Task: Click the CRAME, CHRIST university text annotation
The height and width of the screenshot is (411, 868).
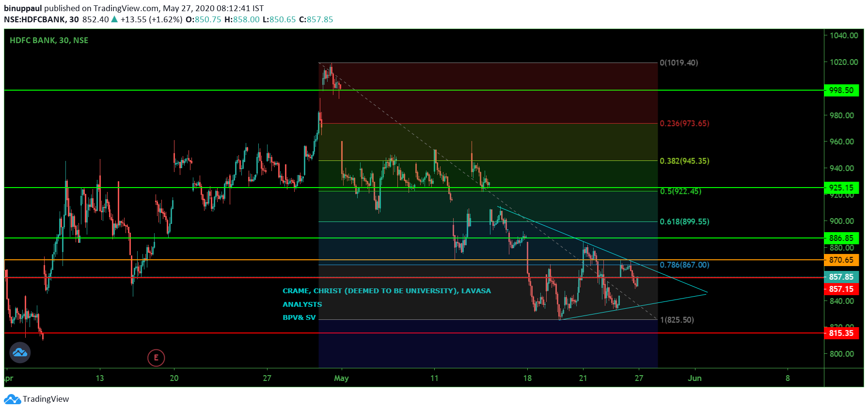Action: (x=387, y=291)
